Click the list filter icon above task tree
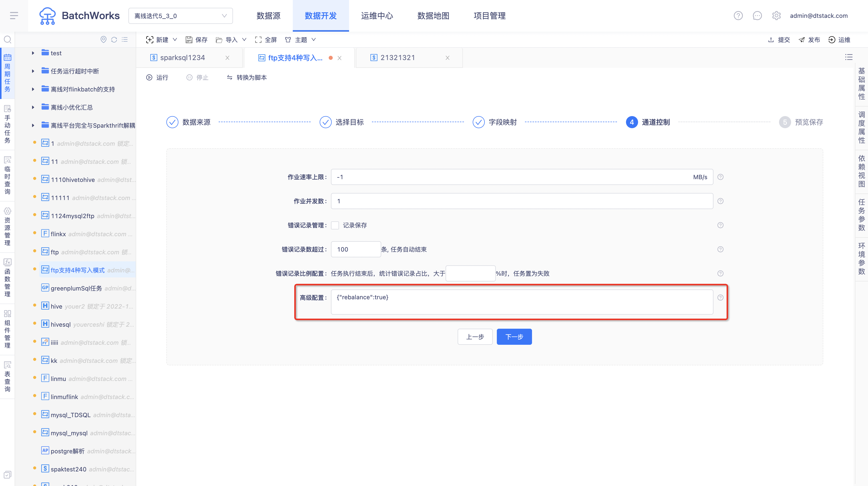The height and width of the screenshot is (486, 868). coord(125,40)
